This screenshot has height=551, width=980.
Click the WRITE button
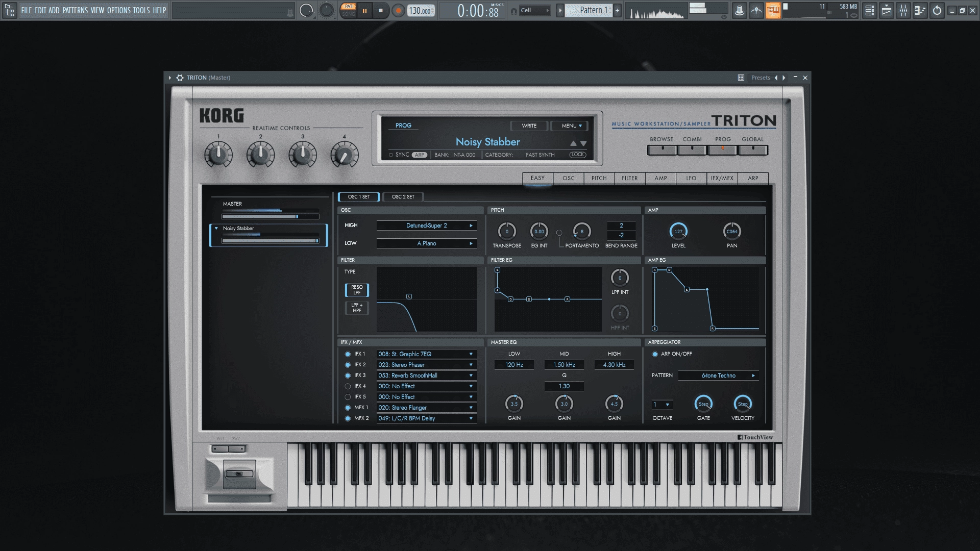click(x=529, y=126)
